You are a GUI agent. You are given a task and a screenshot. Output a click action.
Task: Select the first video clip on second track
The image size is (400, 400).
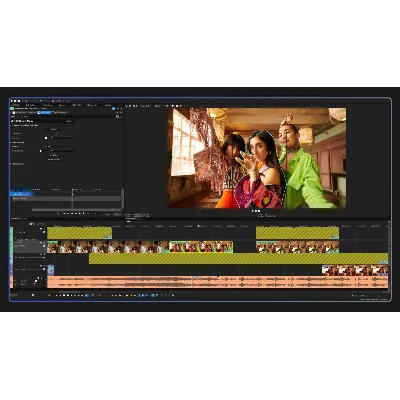[108, 247]
